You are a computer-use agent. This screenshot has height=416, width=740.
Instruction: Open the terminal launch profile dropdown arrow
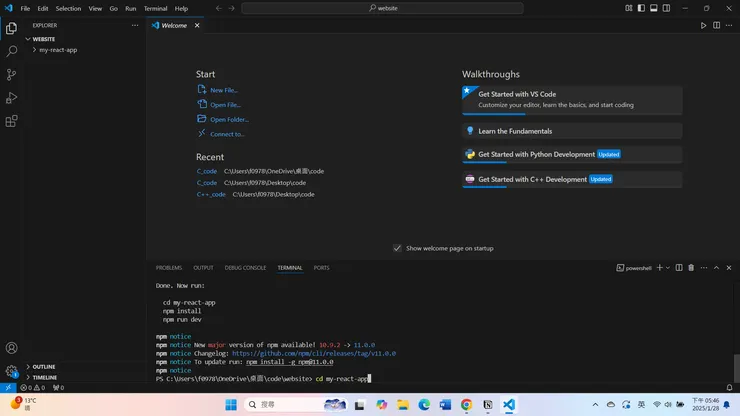(668, 268)
